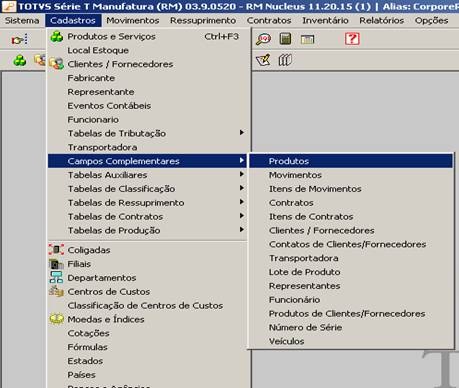Expand Tabelas de Classificação submenu
Viewport: 459px width, 388px height.
(147, 189)
